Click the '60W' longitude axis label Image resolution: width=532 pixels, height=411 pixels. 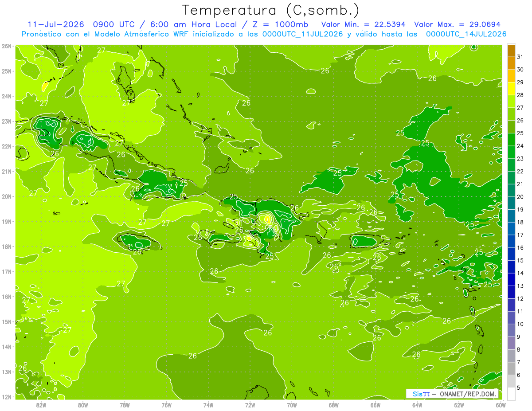(x=501, y=405)
